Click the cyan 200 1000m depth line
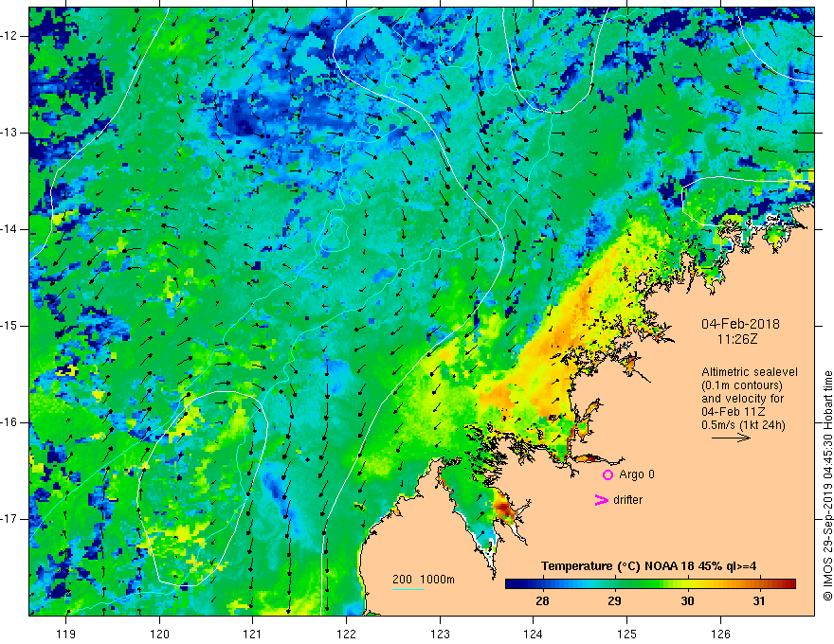Screen dimensions: 834x644 coord(408,589)
